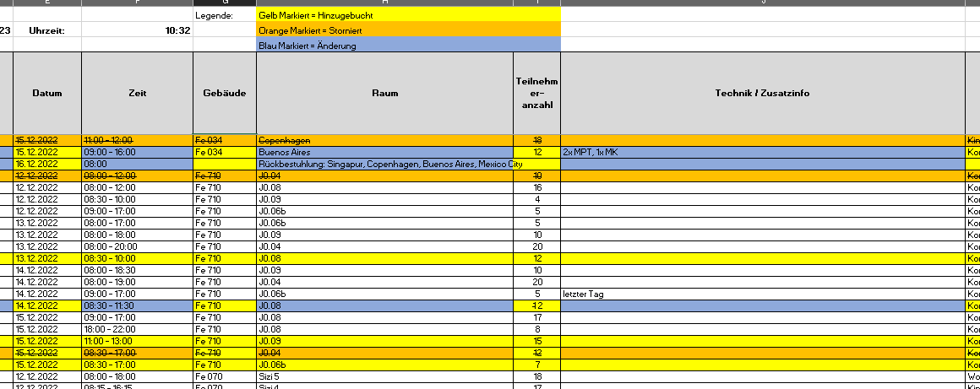Select the "08:00 - 18:30" time cell

(137, 270)
